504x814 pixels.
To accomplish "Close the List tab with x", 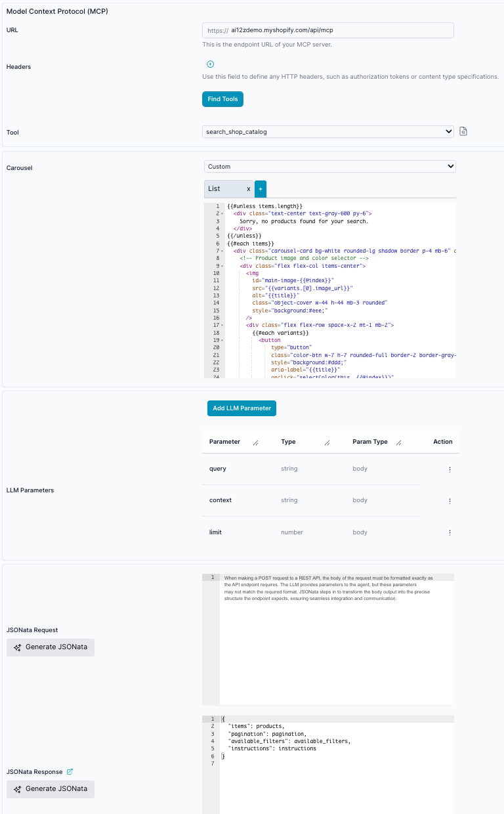I will point(248,189).
